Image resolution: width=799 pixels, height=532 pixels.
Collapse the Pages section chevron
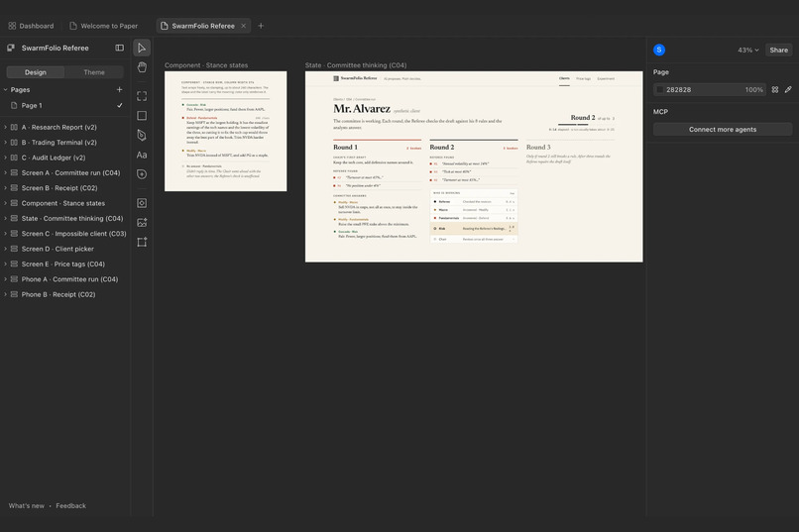(x=6, y=89)
